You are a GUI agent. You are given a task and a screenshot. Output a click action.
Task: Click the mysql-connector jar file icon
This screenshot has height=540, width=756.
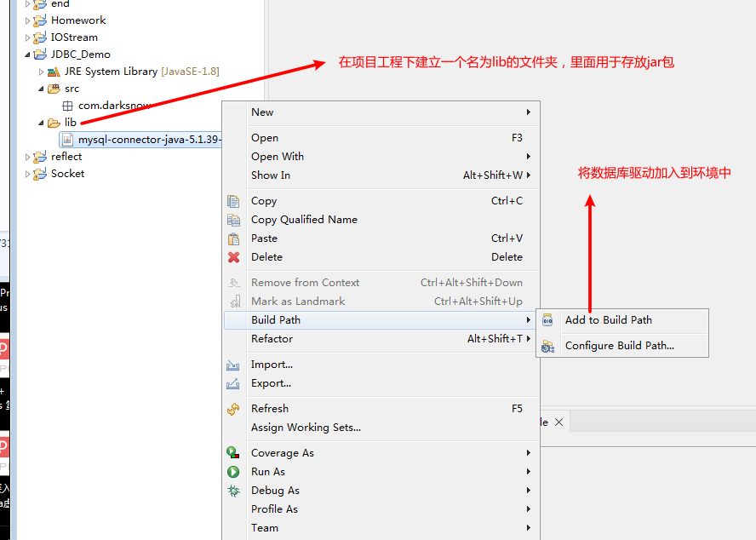[x=68, y=140]
